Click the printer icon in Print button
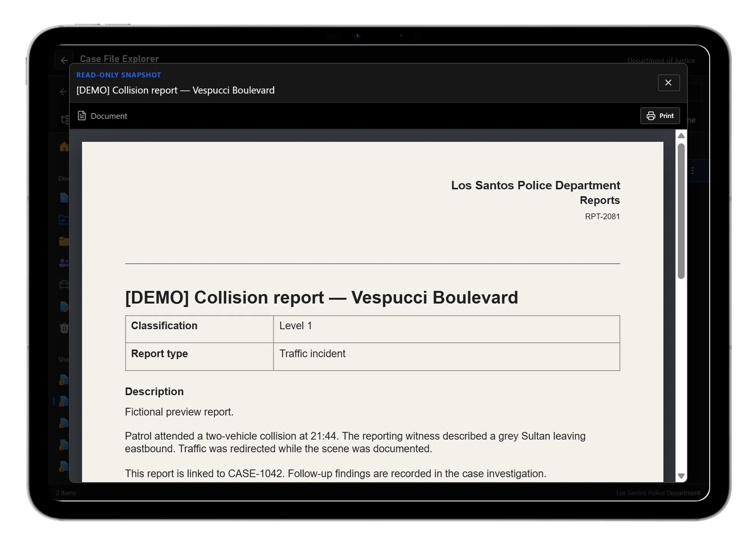This screenshot has height=545, width=756. 651,116
